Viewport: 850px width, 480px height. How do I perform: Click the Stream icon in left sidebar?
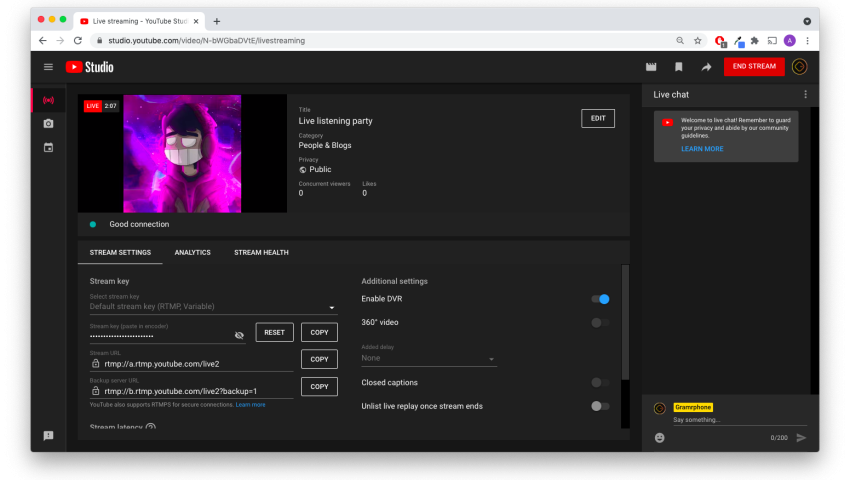[x=48, y=100]
